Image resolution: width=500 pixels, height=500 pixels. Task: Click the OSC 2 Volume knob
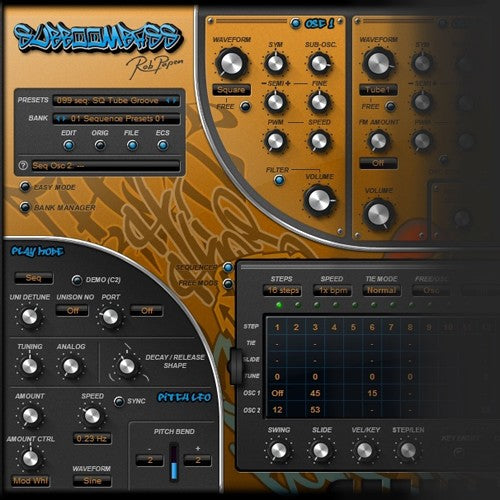coord(378,214)
